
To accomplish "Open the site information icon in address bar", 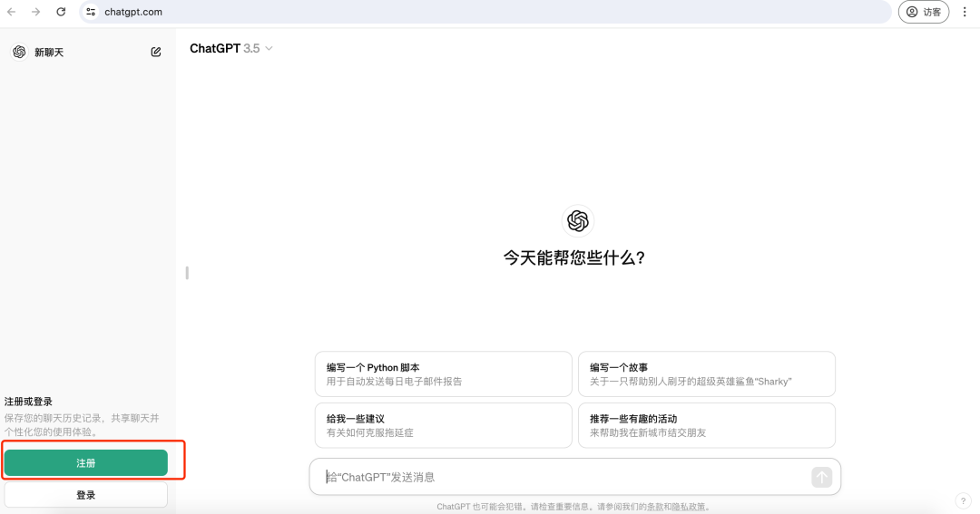I will tap(91, 12).
